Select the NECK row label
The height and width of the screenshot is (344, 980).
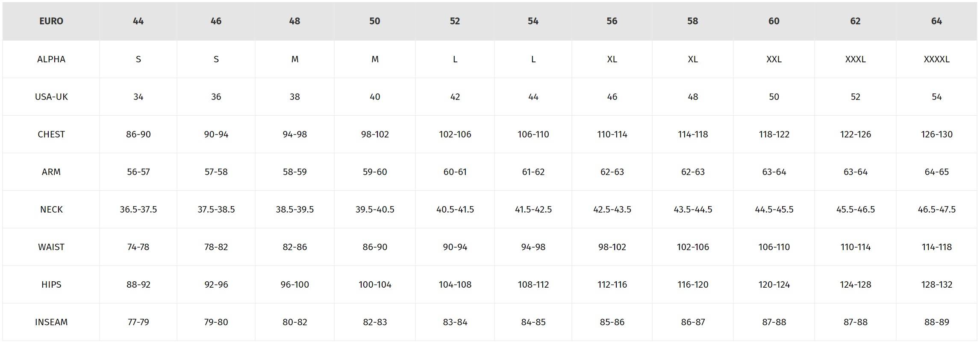51,210
